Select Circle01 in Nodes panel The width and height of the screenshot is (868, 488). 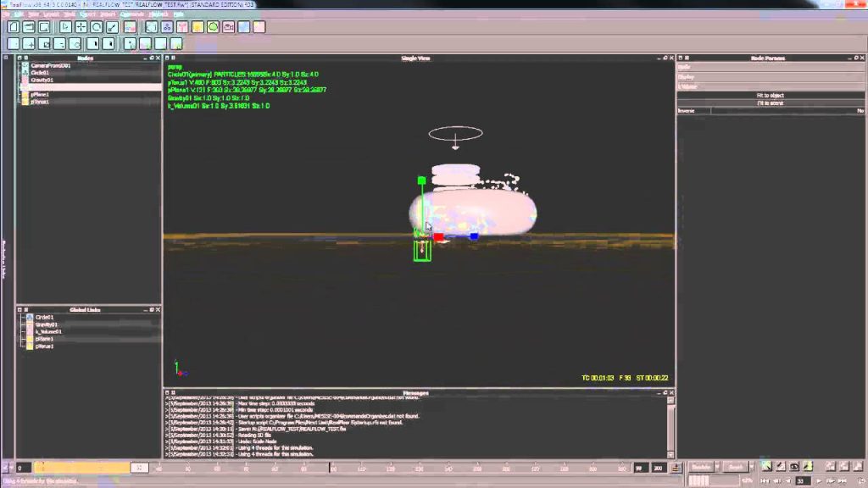coord(40,73)
